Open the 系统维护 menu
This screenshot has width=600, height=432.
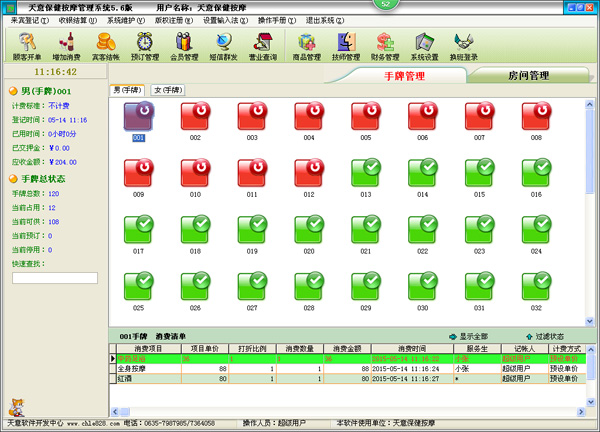click(124, 20)
